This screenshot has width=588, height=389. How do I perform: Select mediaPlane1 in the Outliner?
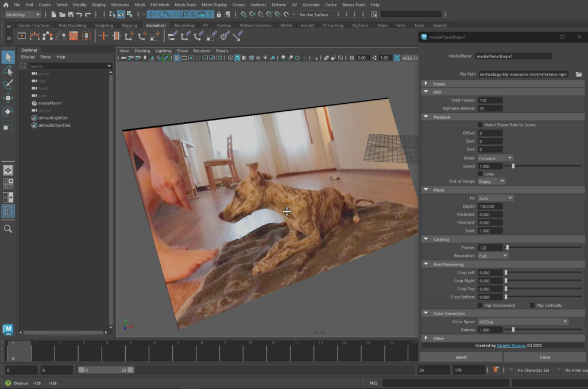[x=50, y=103]
